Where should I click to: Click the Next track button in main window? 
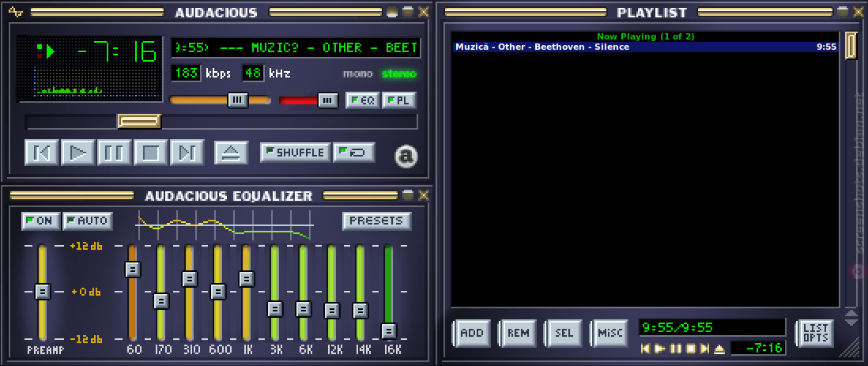187,153
